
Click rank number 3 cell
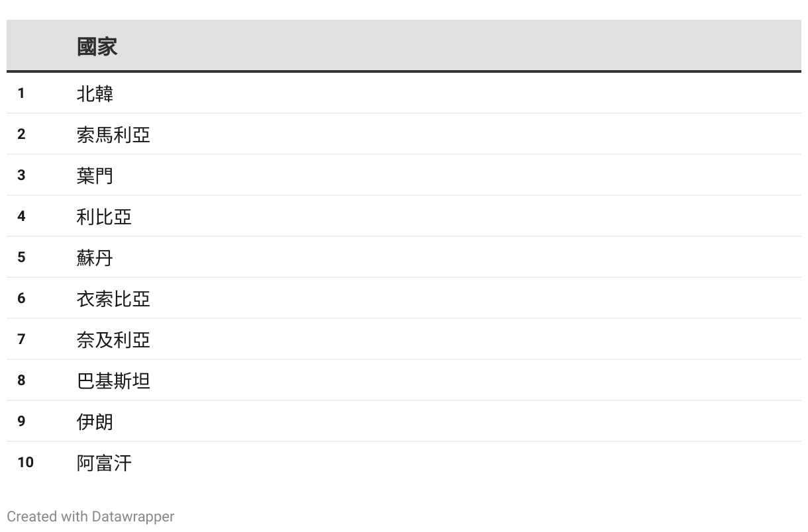21,175
